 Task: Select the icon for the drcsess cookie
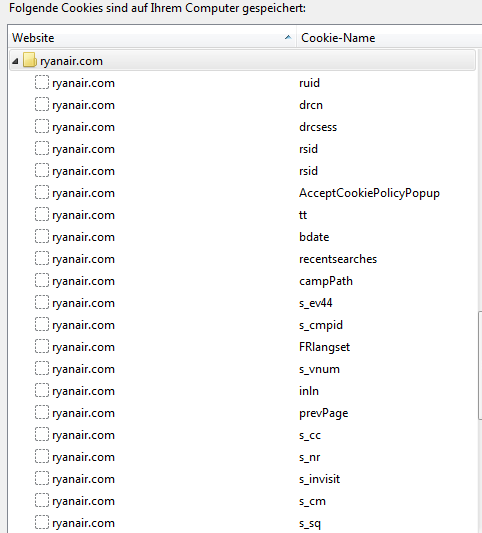[x=42, y=126]
